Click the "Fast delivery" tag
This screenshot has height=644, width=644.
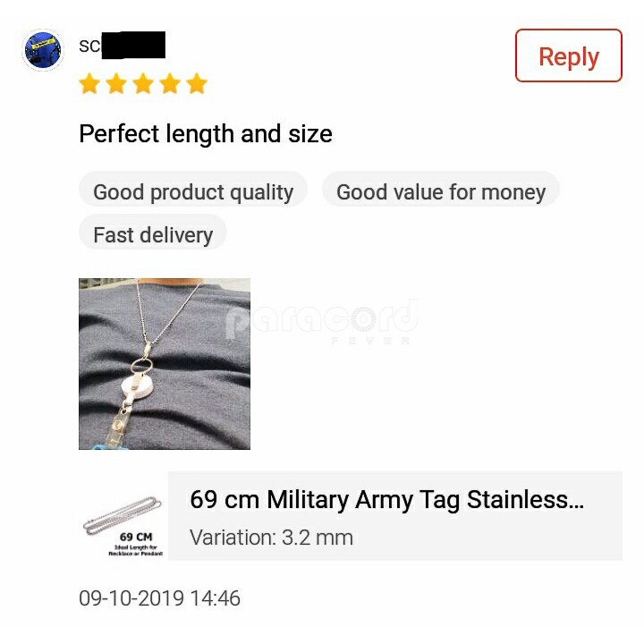coord(153,235)
